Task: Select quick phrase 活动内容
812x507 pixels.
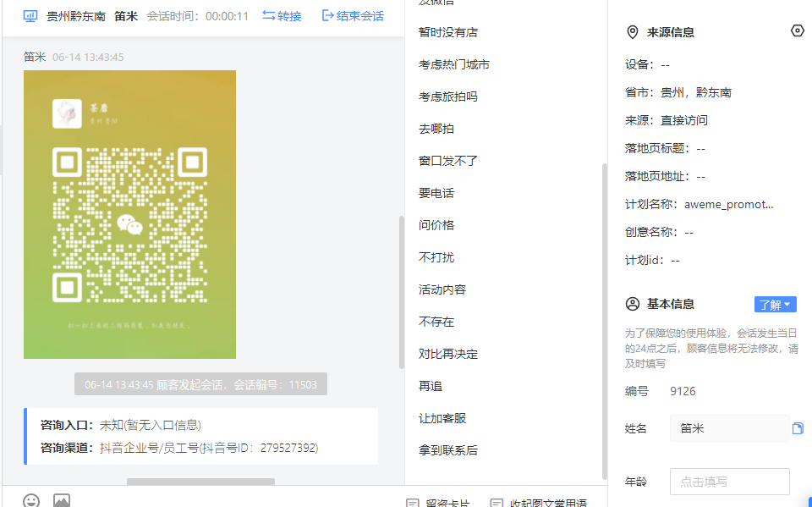Action: pyautogui.click(x=442, y=289)
